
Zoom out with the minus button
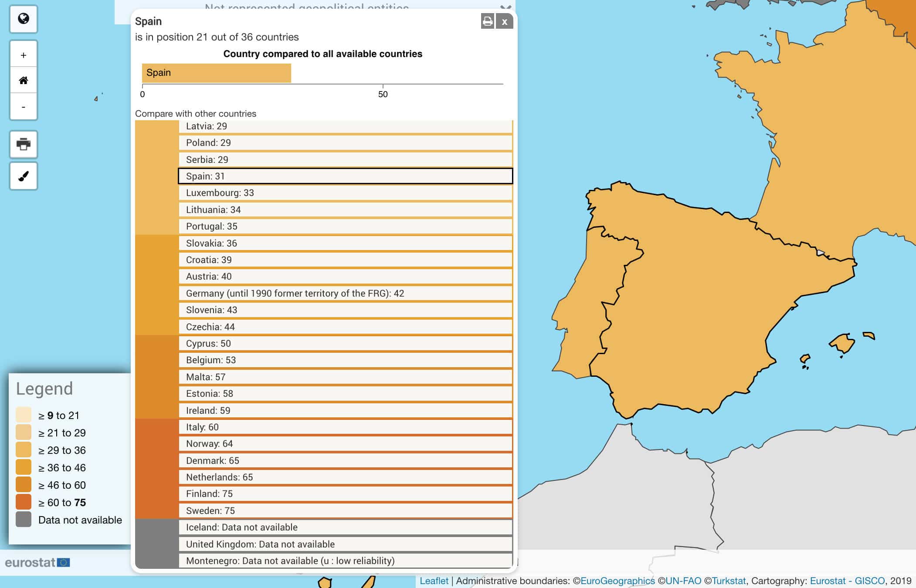click(24, 107)
